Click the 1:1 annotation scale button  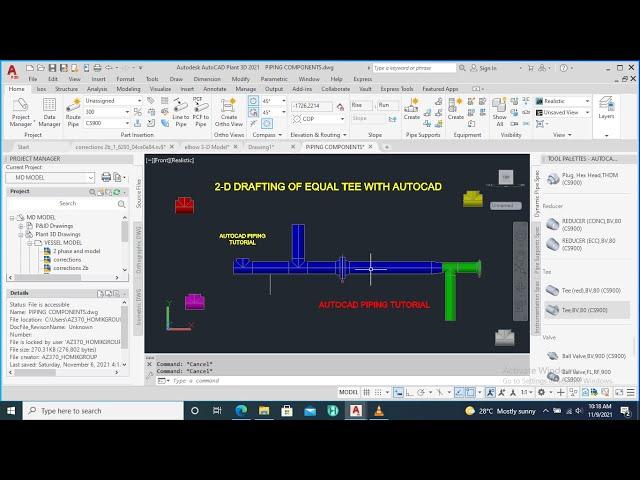pyautogui.click(x=524, y=392)
